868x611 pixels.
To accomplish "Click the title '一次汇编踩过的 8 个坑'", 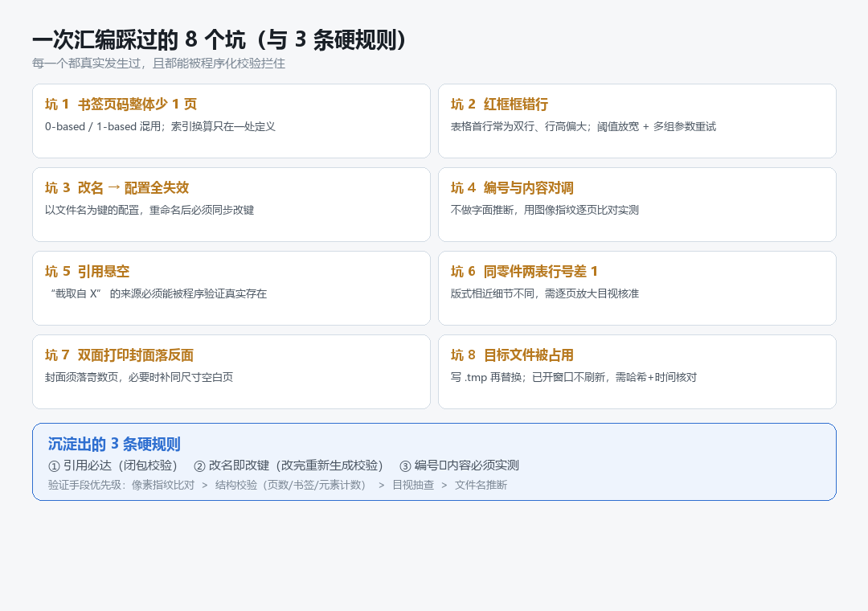I will 139,40.
